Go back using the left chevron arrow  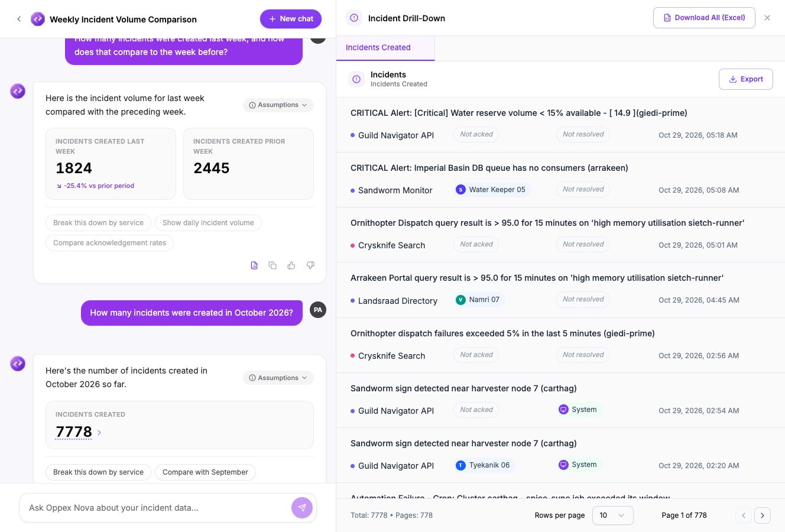tap(19, 19)
